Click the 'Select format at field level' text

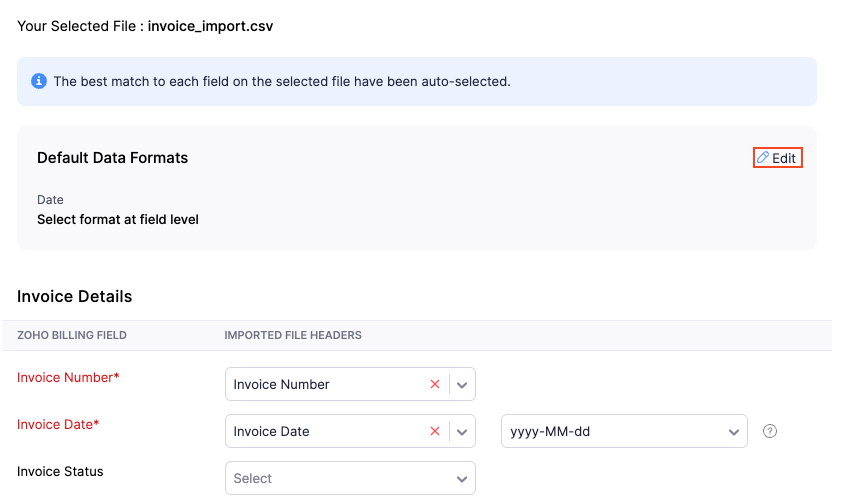[x=117, y=219]
